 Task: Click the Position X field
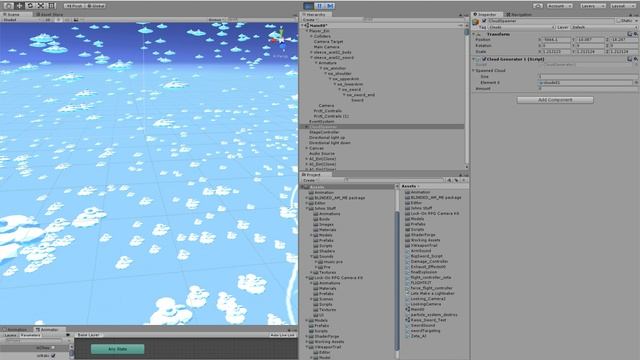click(556, 40)
